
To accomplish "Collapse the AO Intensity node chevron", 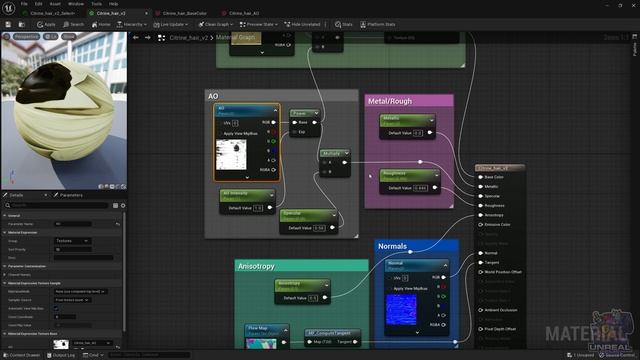I will coord(271,196).
